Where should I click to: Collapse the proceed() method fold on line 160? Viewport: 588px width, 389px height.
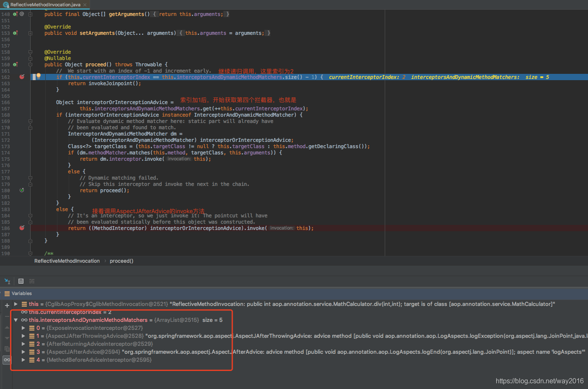pyautogui.click(x=30, y=65)
